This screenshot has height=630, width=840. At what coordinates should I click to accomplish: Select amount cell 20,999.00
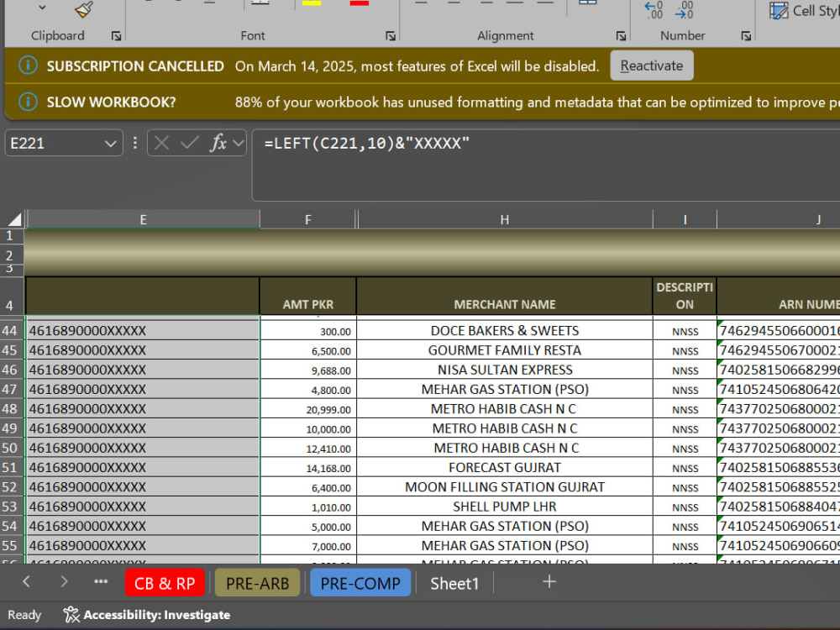pyautogui.click(x=308, y=409)
